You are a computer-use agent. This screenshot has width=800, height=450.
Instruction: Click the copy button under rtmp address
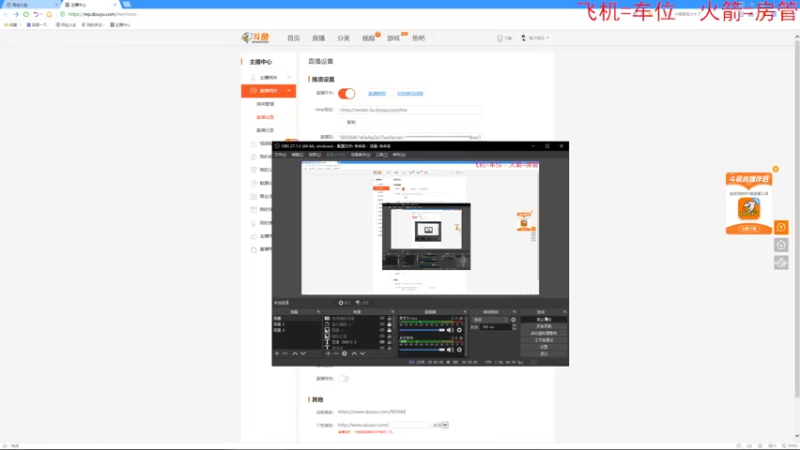point(351,122)
